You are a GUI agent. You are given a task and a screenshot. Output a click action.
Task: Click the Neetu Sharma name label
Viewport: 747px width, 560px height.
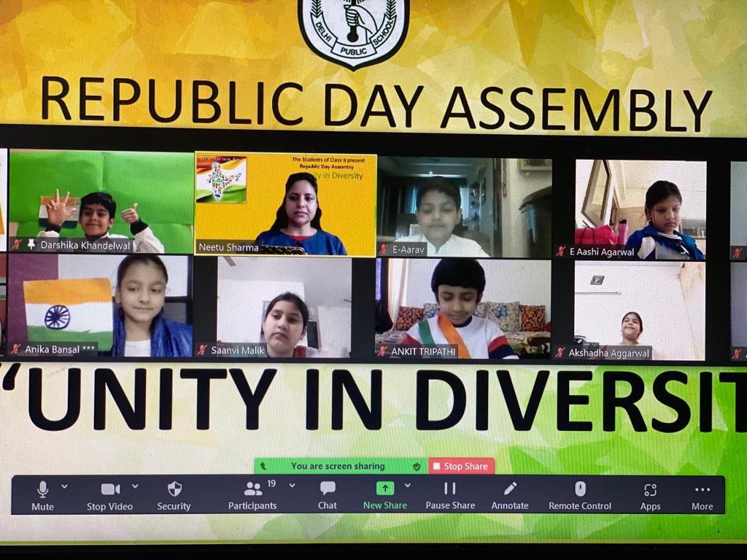click(228, 247)
